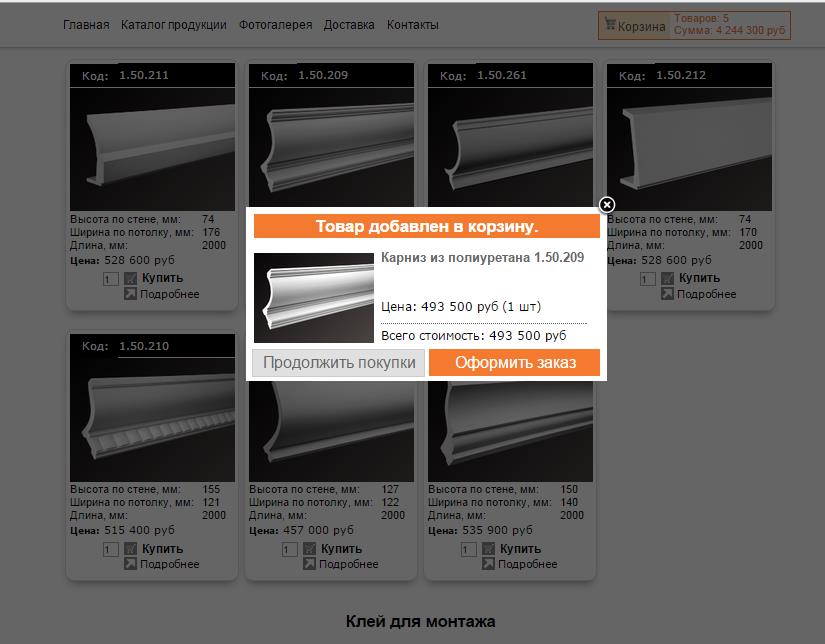The height and width of the screenshot is (644, 825).
Task: Click product image of cornice 1.50.211
Action: point(153,149)
